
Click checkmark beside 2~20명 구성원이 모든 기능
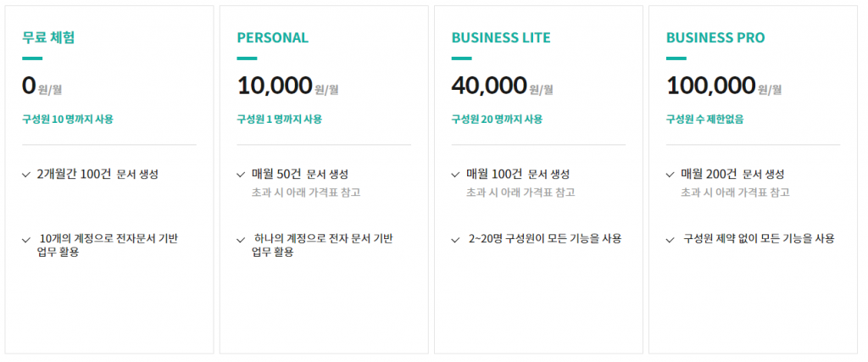coord(455,240)
